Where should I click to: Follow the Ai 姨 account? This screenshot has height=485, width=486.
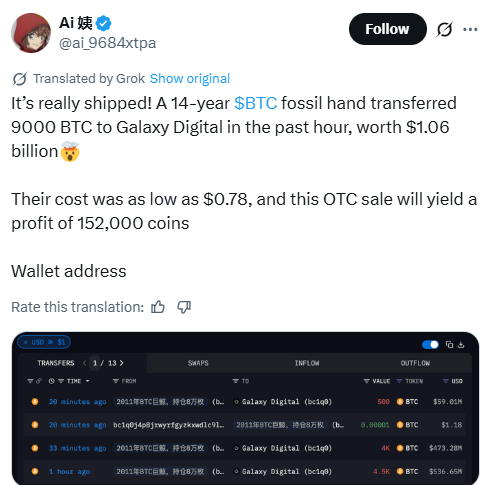[x=388, y=29]
